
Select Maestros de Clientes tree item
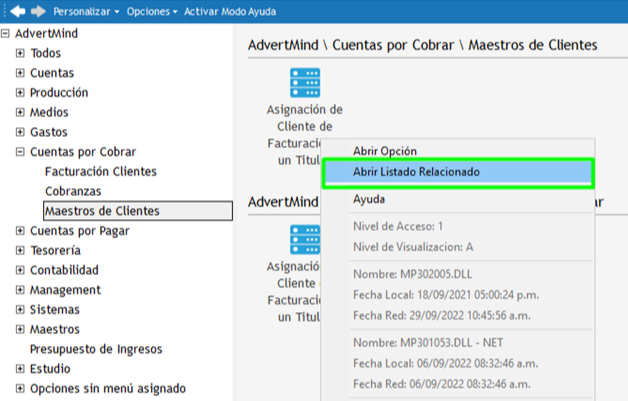click(138, 211)
